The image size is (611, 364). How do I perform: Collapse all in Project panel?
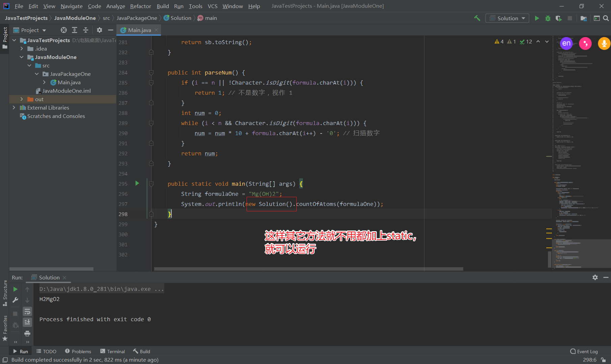(x=86, y=30)
